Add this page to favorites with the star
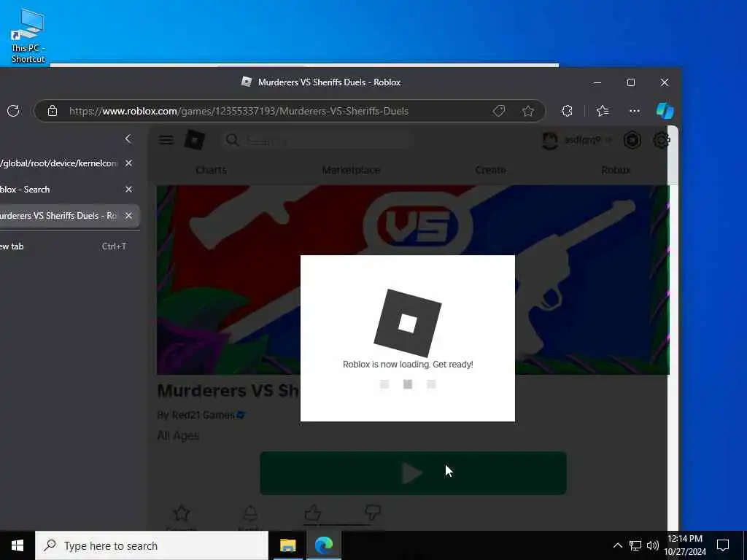 528,111
